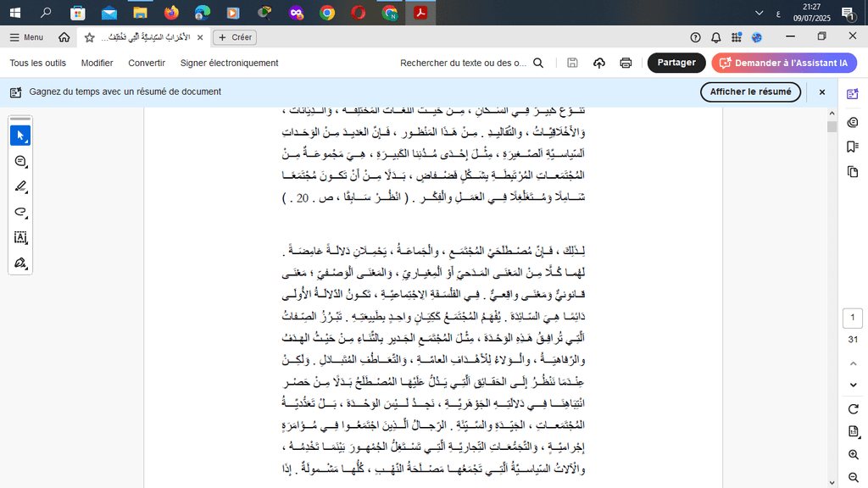The image size is (868, 488).
Task: Zoom out of the document
Action: (x=853, y=478)
